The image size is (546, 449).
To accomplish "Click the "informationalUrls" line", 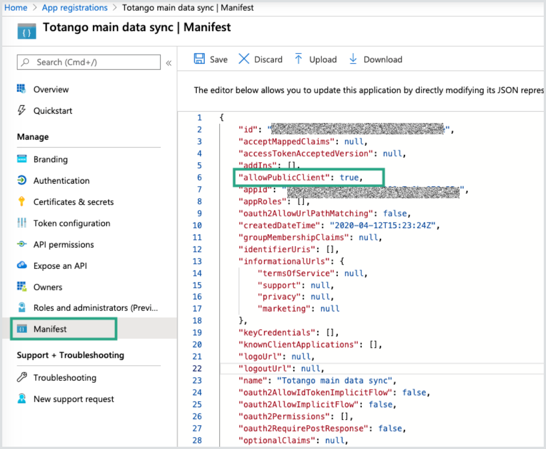I will pos(291,261).
